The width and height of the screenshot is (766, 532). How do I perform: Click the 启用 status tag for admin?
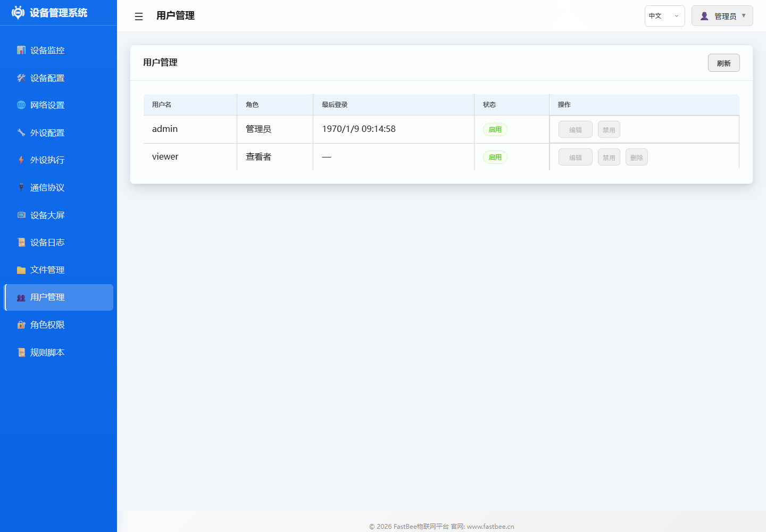[x=495, y=129]
